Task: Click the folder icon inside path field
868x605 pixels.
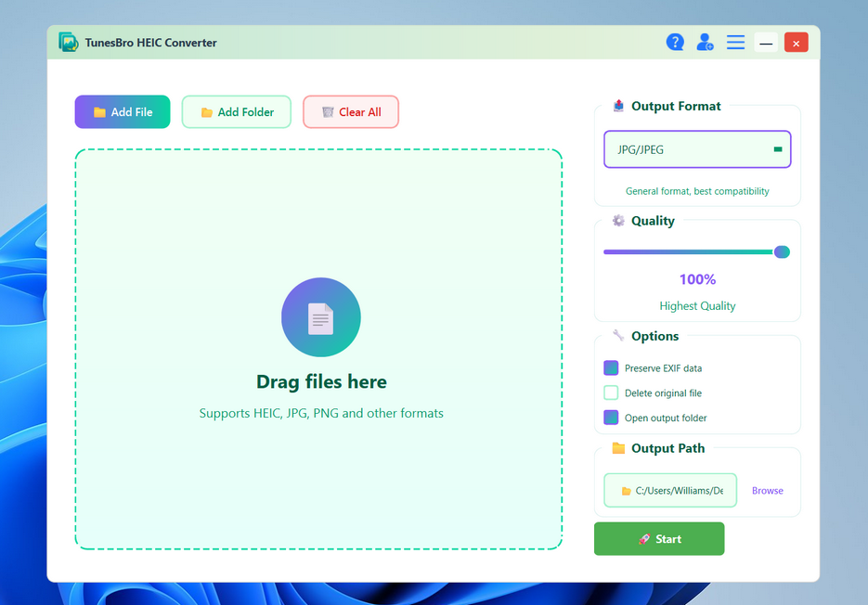Action: (x=626, y=491)
